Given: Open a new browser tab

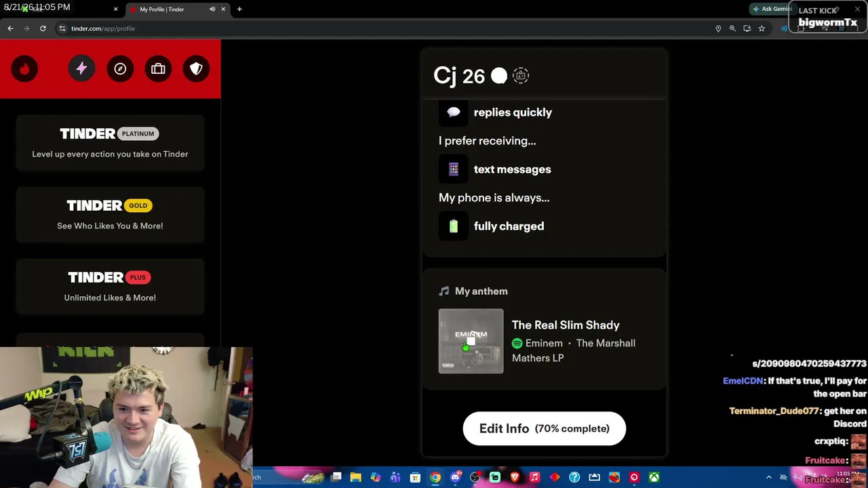Looking at the screenshot, I should coord(239,9).
